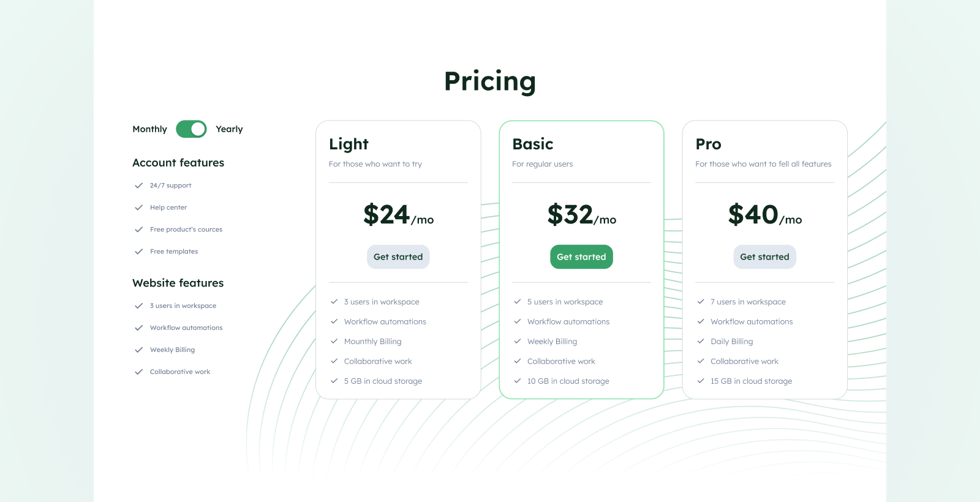The height and width of the screenshot is (502, 980).
Task: Click the checkmark next to 5 GB in cloud storage
Action: (334, 381)
